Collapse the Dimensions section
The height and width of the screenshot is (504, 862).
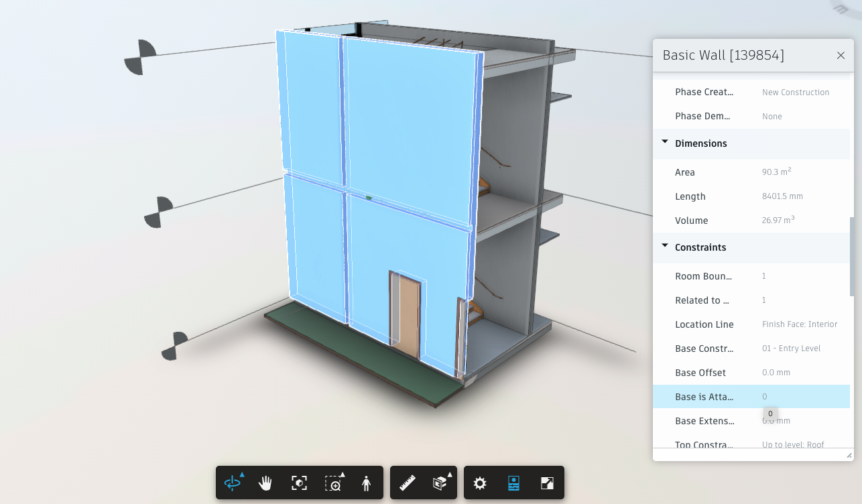point(665,143)
